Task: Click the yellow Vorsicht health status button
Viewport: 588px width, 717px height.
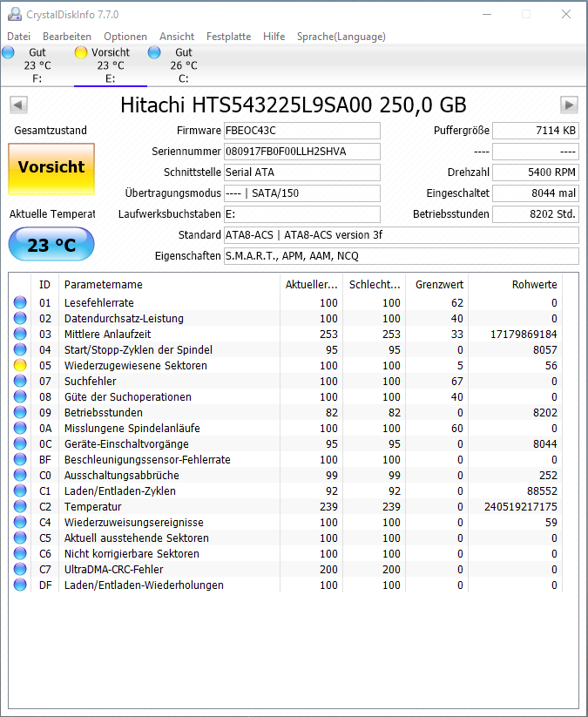Action: pyautogui.click(x=51, y=169)
